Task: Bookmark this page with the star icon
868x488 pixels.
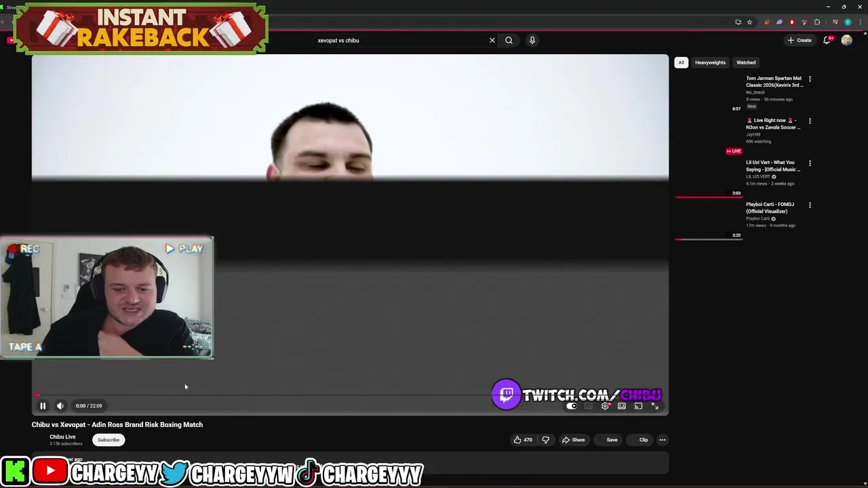Action: click(749, 22)
